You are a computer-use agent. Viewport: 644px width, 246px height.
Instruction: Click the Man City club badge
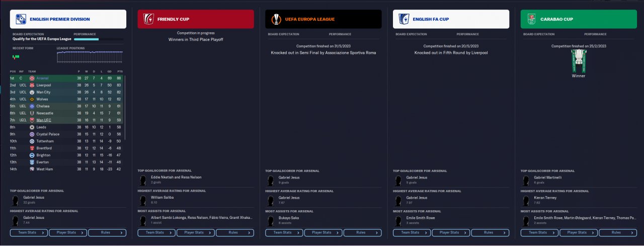point(32,92)
